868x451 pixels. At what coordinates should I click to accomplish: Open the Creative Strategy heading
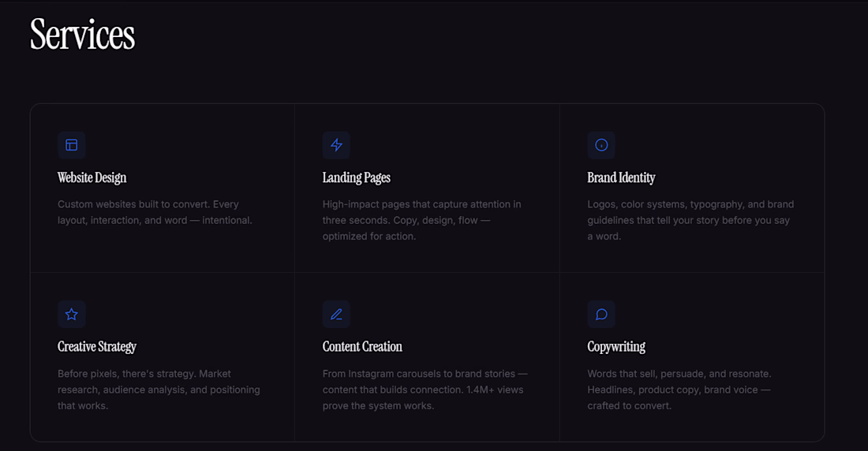(x=97, y=347)
